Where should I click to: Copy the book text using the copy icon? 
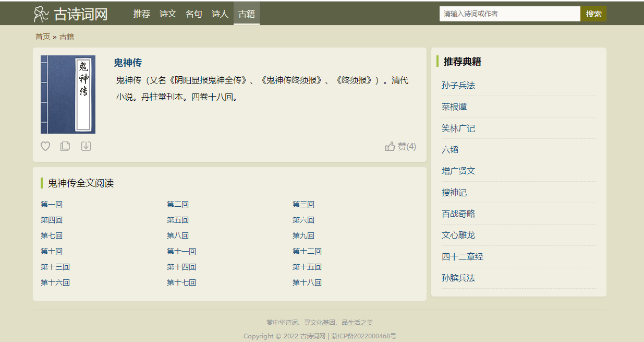coord(65,146)
